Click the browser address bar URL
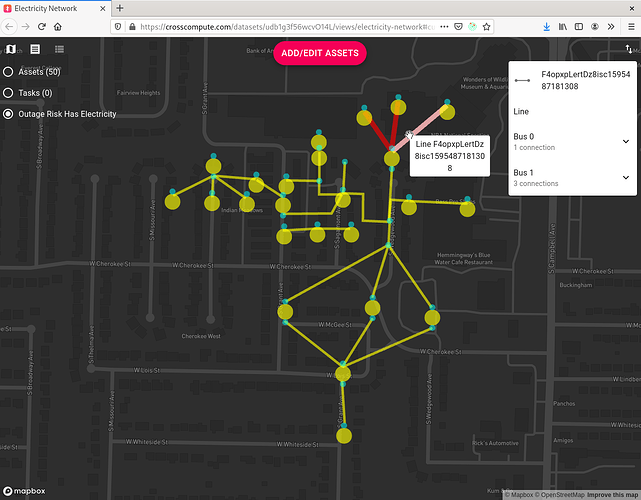The height and width of the screenshot is (500, 641). coord(287,27)
